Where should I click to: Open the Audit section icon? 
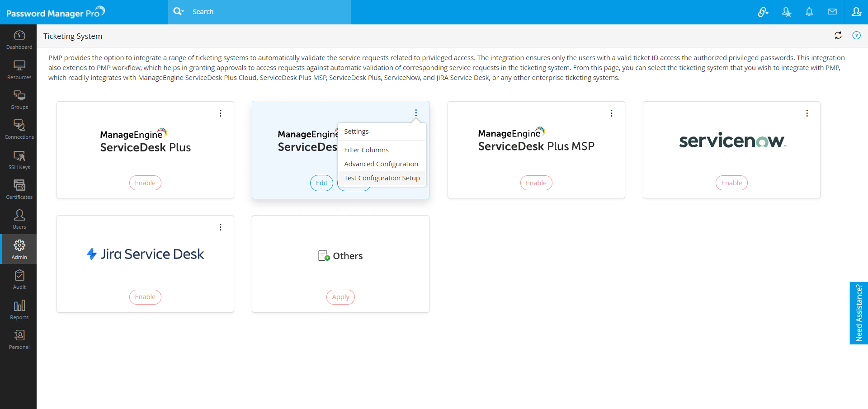[x=19, y=279]
